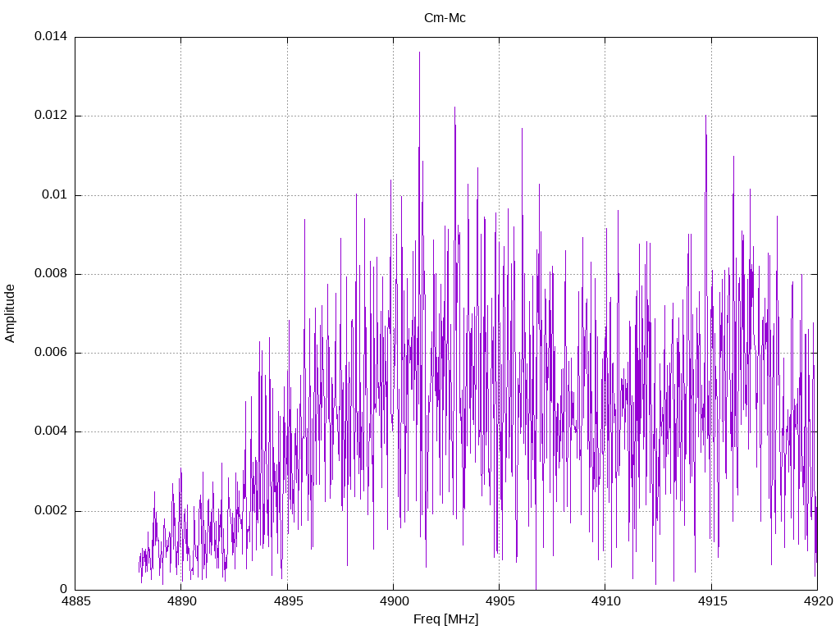The image size is (840, 630).
Task: Click the y-axis tick label 0.008
Action: (x=51, y=273)
